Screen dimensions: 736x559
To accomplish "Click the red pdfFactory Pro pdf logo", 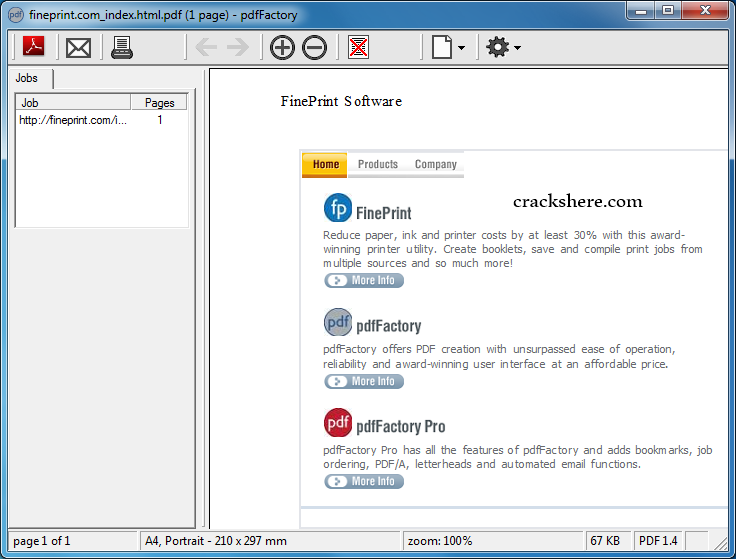I will 338,422.
